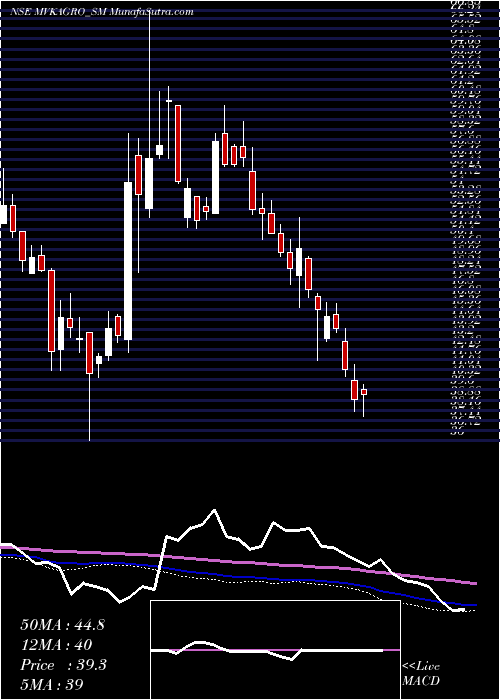
Task: Click the 12MA : 40 label
Action: (x=56, y=645)
